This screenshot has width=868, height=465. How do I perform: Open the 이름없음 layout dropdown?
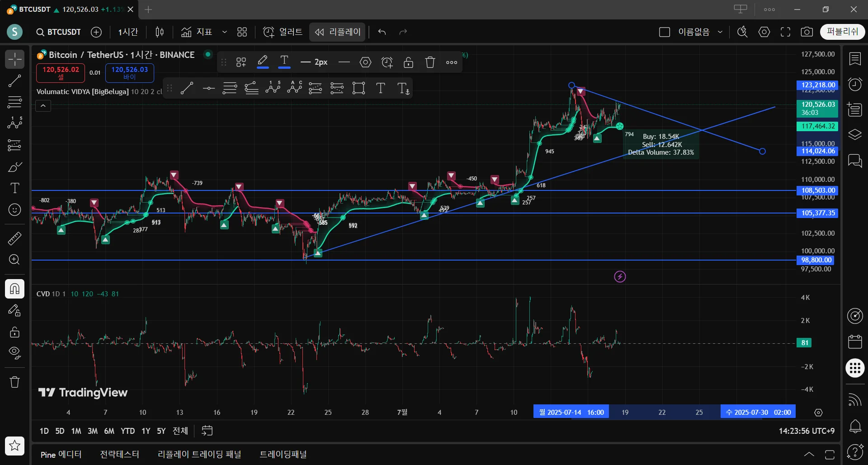720,32
